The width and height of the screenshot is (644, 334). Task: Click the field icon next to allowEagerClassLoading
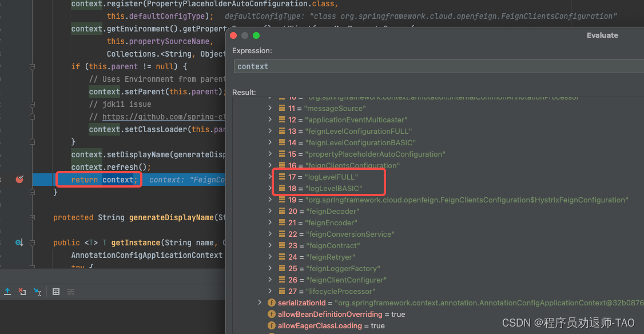(272, 326)
